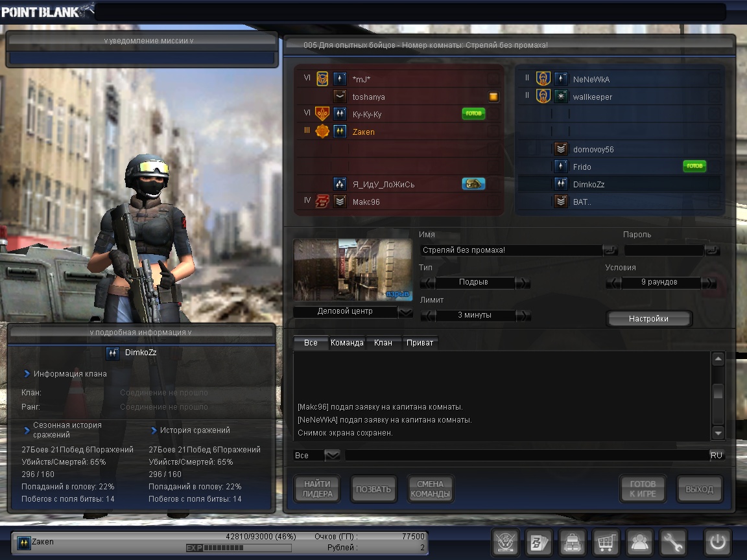The image size is (747, 560).
Task: Click left arrow of Тип Подрыв selector
Action: tap(427, 283)
